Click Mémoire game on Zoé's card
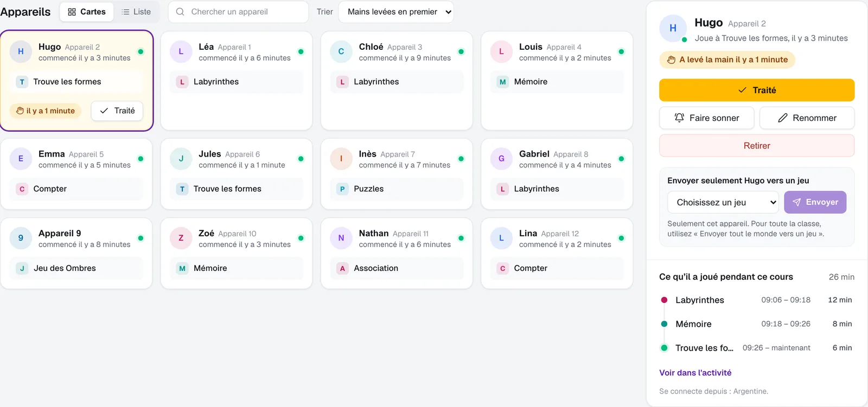The width and height of the screenshot is (868, 407). [237, 268]
